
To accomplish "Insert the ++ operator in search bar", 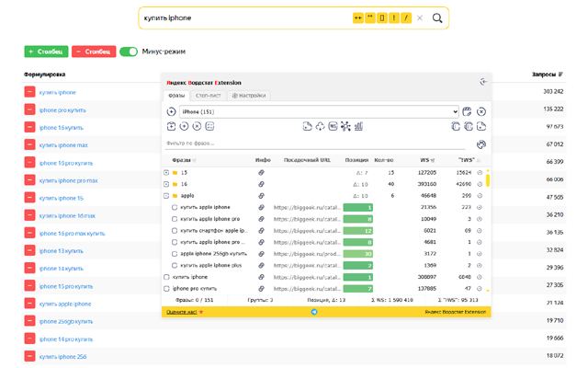I will coord(357,18).
